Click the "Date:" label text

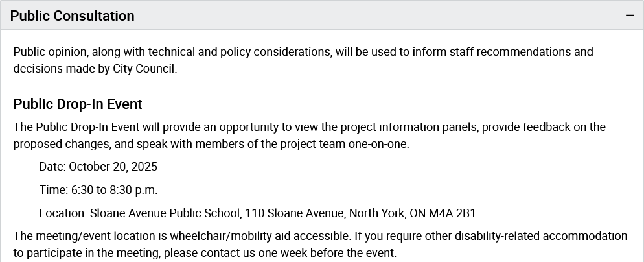52,167
